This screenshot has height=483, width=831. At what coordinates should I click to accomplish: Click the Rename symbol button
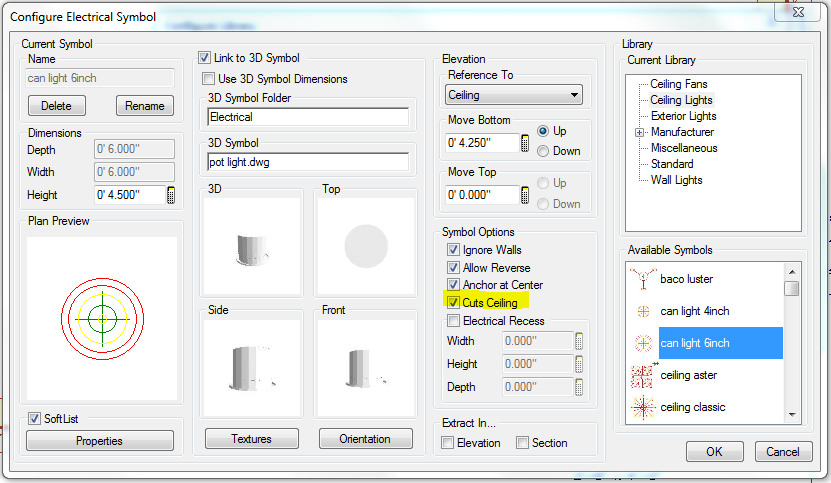click(145, 106)
